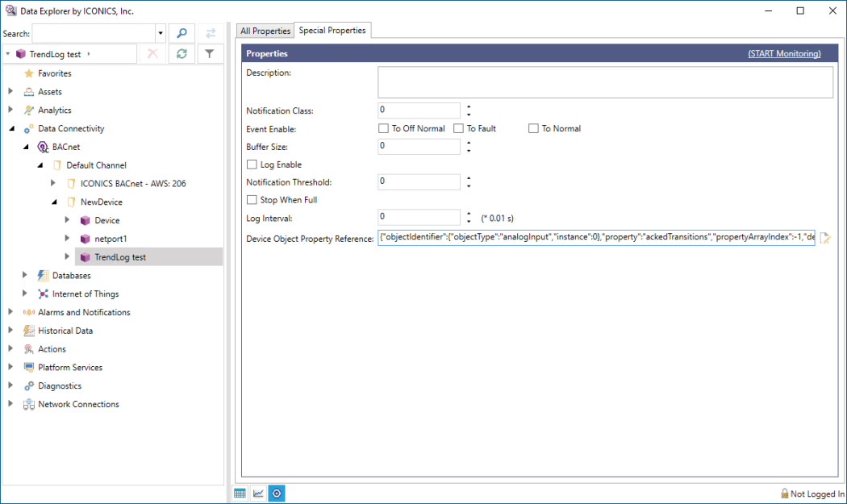The height and width of the screenshot is (504, 847).
Task: Collapse the Default Channel node
Action: pyautogui.click(x=40, y=165)
